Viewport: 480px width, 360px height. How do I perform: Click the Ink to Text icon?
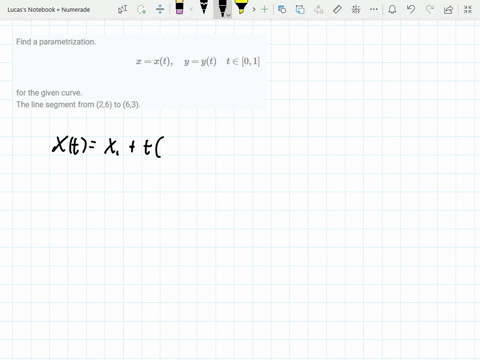click(319, 9)
